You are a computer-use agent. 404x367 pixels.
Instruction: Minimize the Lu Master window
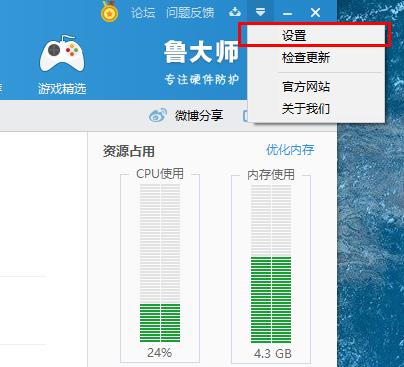287,14
